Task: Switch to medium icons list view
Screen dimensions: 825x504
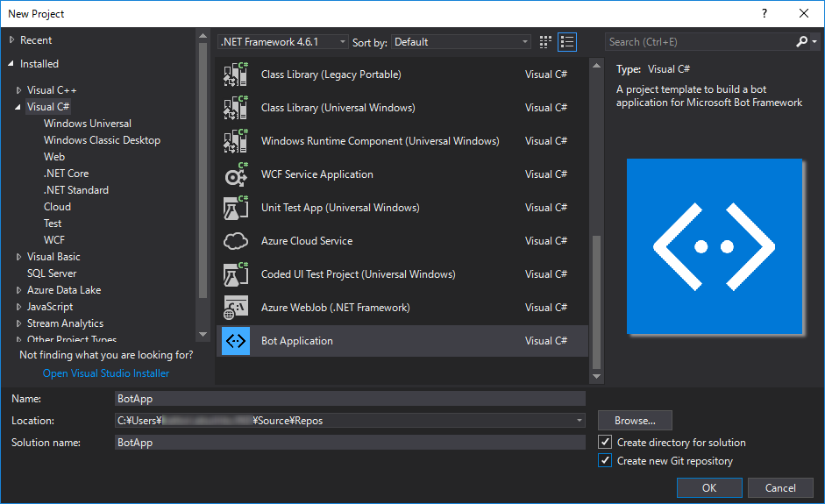Action: coord(567,42)
